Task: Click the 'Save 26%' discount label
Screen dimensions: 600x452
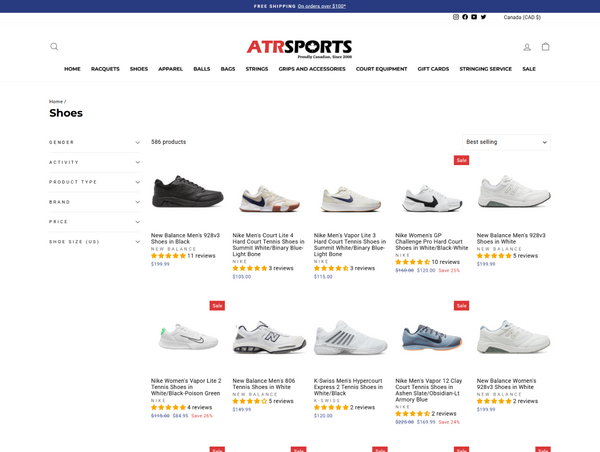Action: tap(202, 416)
